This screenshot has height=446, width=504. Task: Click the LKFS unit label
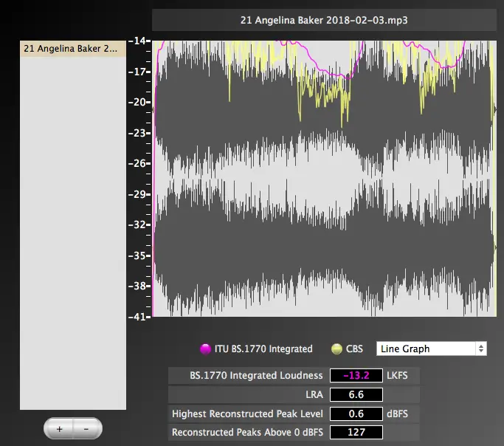click(398, 375)
